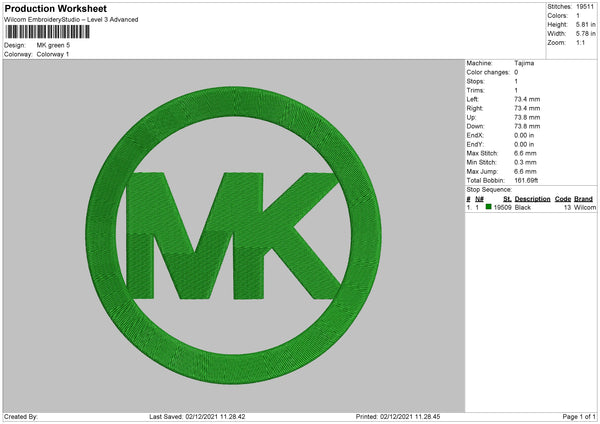Select the thread brand 'Wilcom'
The image size is (600, 424).
(585, 207)
